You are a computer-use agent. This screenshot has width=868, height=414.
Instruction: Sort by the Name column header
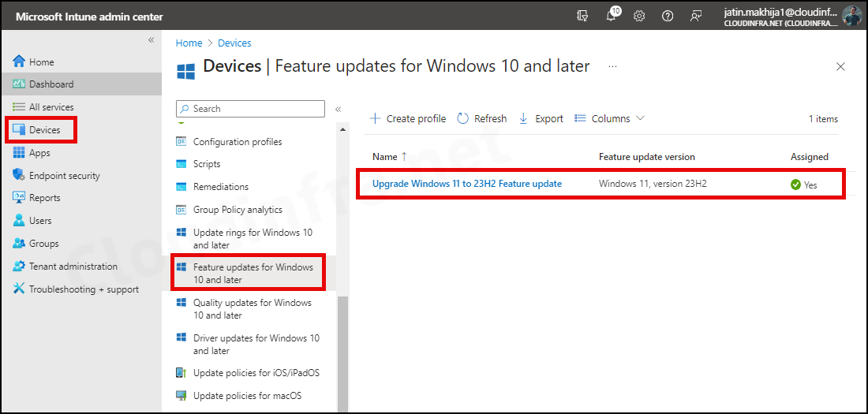click(390, 157)
